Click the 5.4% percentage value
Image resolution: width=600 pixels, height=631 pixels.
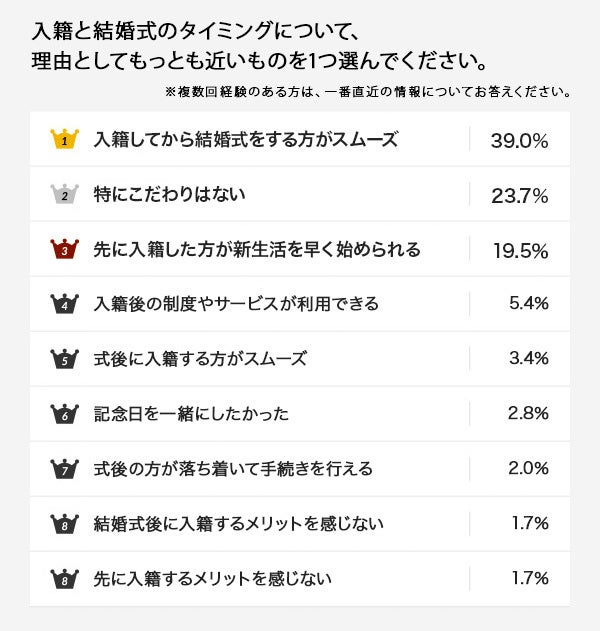pos(528,304)
